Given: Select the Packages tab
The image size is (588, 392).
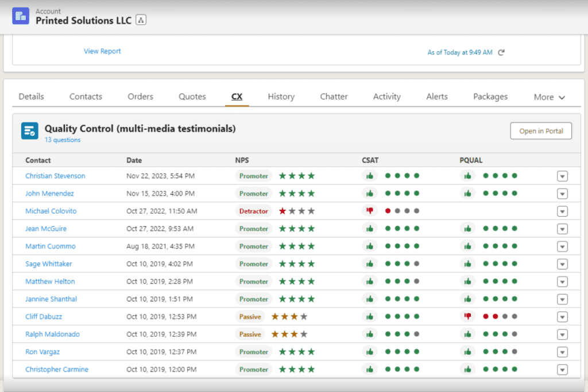Looking at the screenshot, I should (490, 97).
